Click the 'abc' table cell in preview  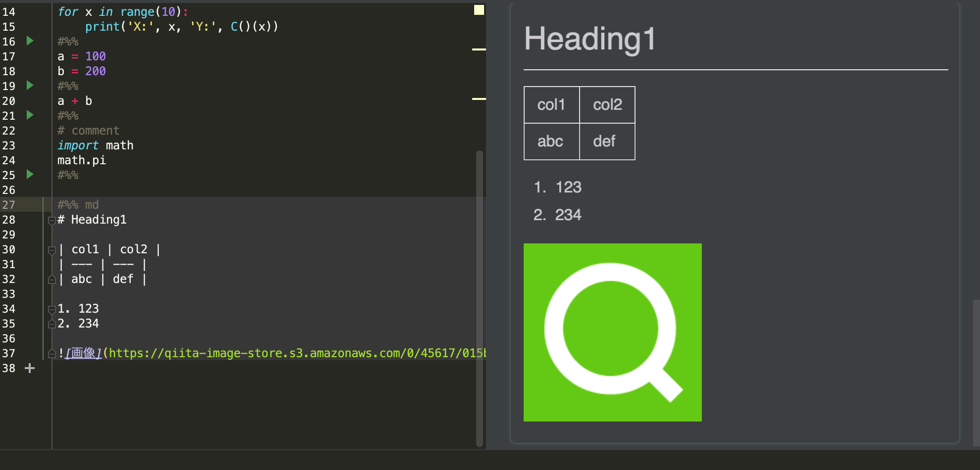pos(552,141)
